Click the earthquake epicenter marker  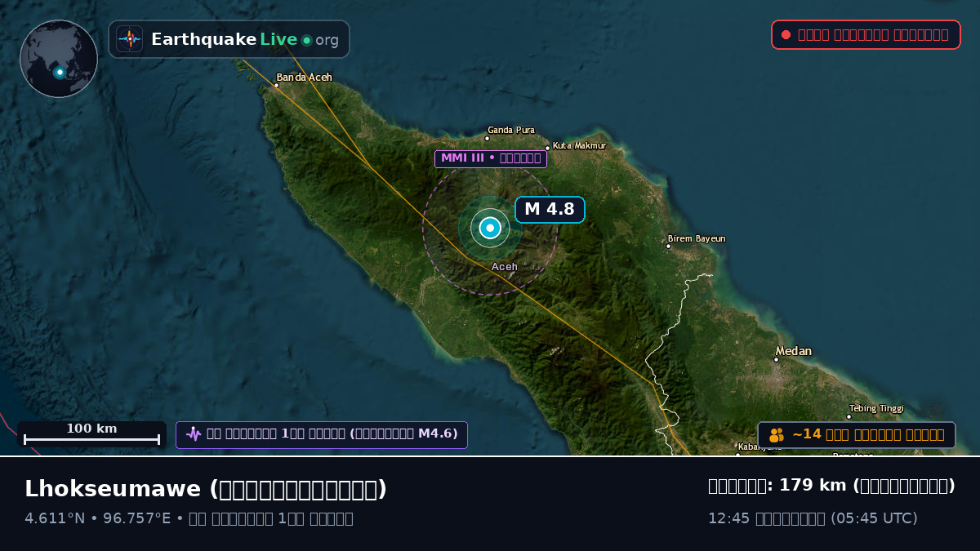click(490, 229)
